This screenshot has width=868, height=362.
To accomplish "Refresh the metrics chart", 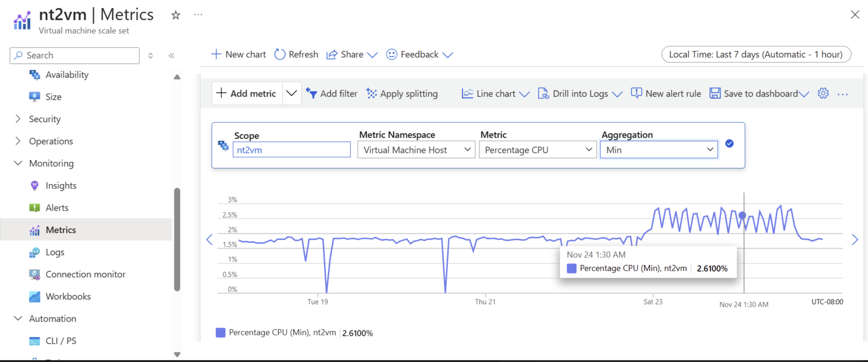I will point(296,54).
